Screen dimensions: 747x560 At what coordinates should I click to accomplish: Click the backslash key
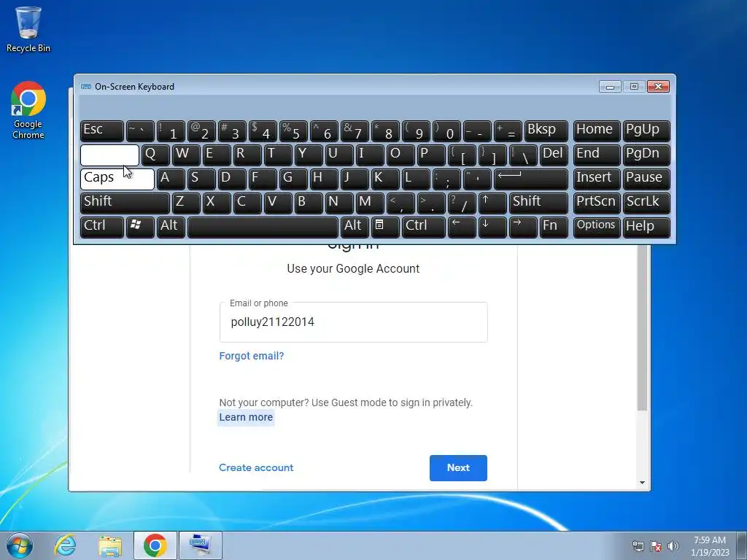click(x=523, y=155)
